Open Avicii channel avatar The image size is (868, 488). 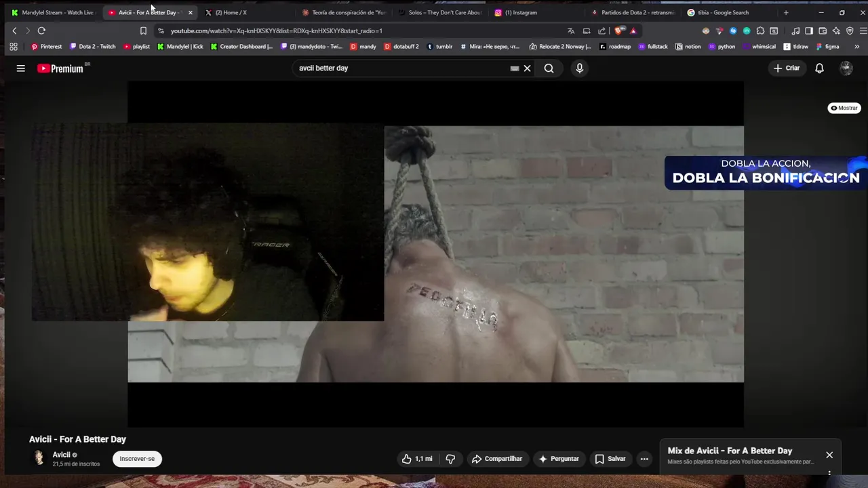39,458
